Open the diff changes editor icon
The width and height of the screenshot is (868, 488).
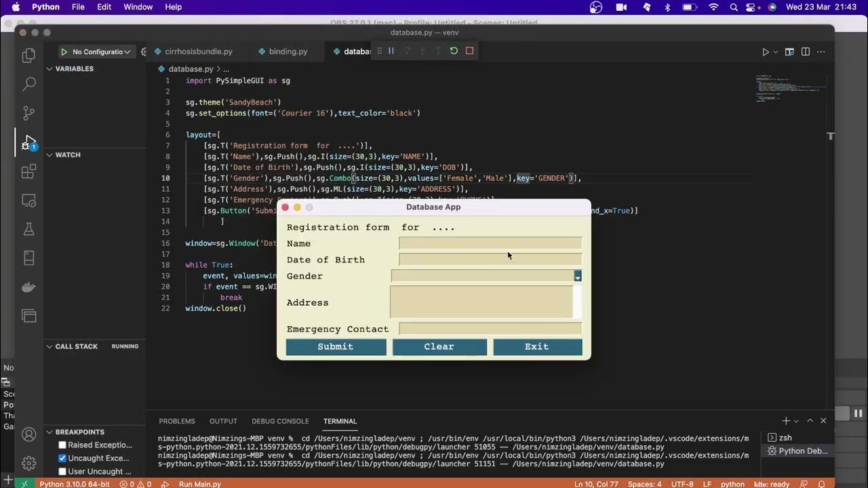pos(789,52)
